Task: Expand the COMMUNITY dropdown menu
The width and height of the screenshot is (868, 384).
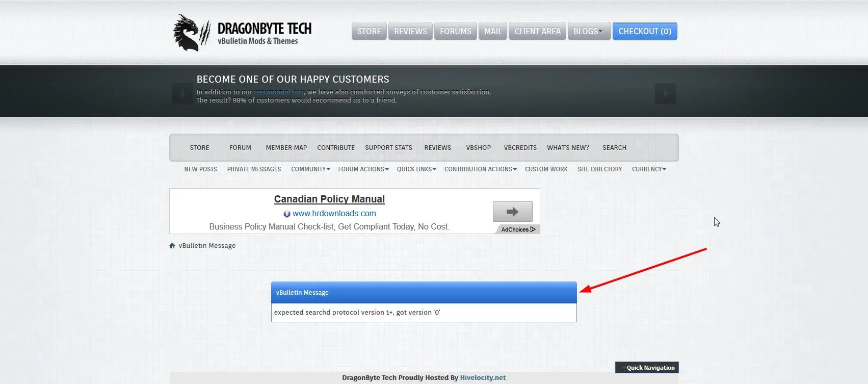Action: (310, 169)
